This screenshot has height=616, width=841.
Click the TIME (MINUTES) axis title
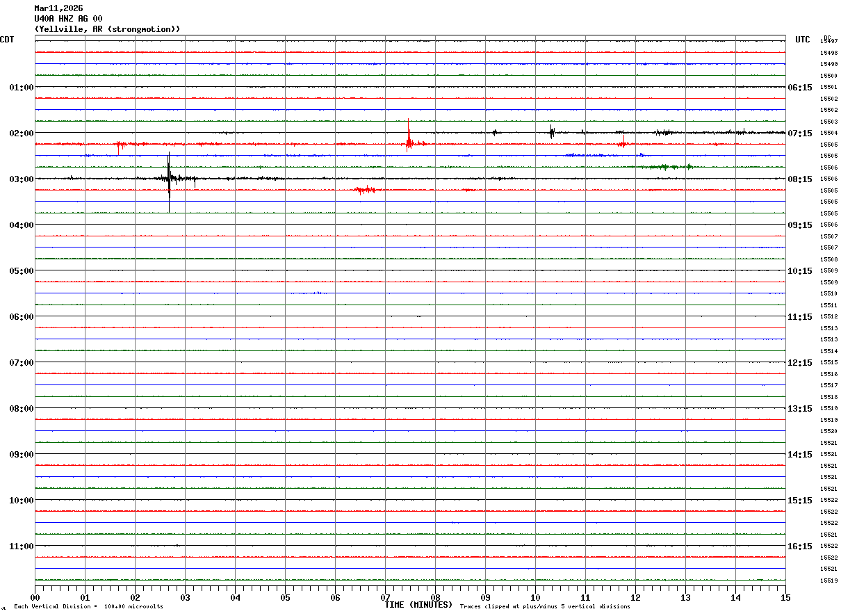coord(418,605)
